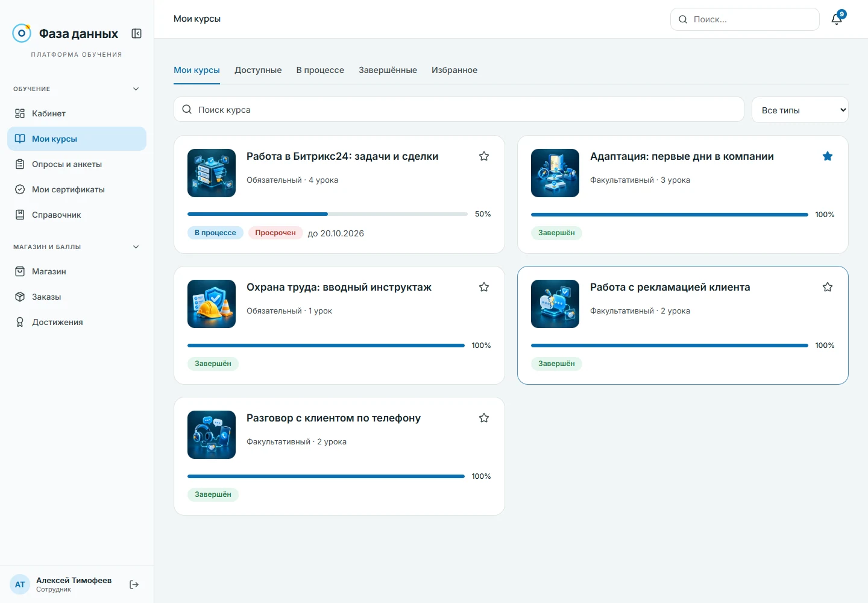This screenshot has width=868, height=603.
Task: Click the AT user avatar
Action: 20,584
